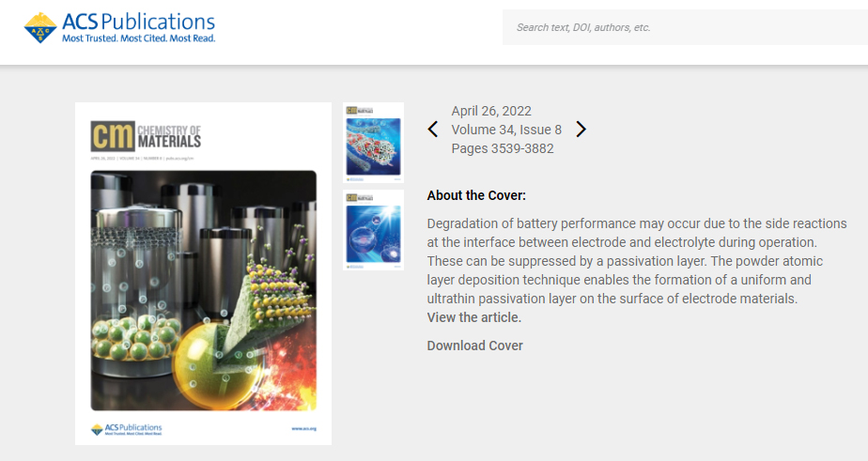Go to next issue with right chevron

pyautogui.click(x=581, y=130)
